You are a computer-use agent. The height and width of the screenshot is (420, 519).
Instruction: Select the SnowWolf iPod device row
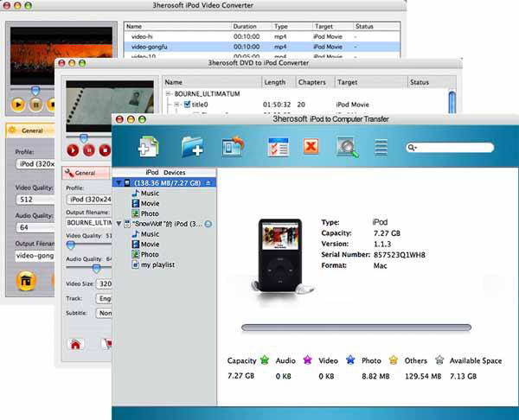tap(164, 224)
